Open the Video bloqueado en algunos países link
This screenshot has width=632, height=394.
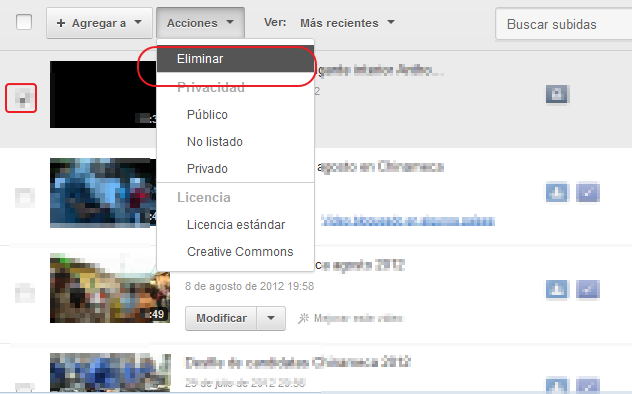click(x=407, y=221)
